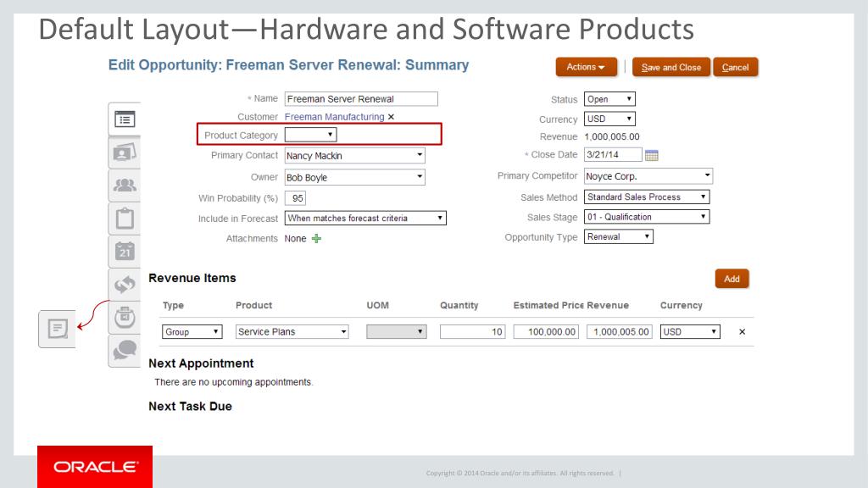Open the calendar 21 sidebar icon

125,252
